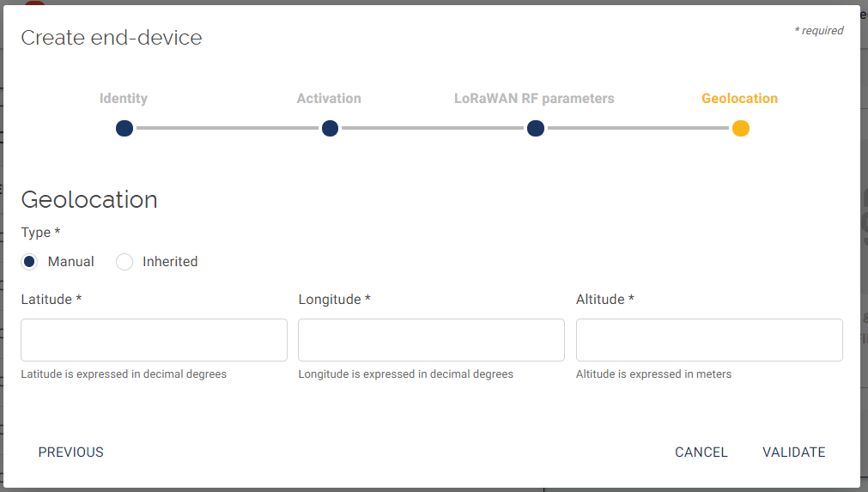Click the orange Geolocation step circle
This screenshot has height=492, width=868.
741,129
